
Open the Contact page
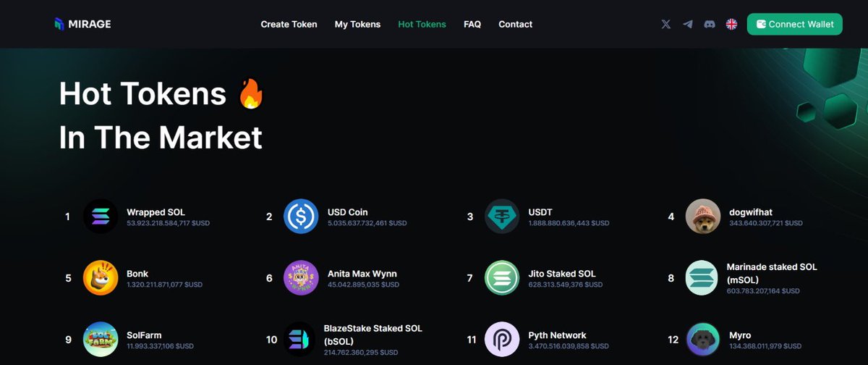[515, 24]
